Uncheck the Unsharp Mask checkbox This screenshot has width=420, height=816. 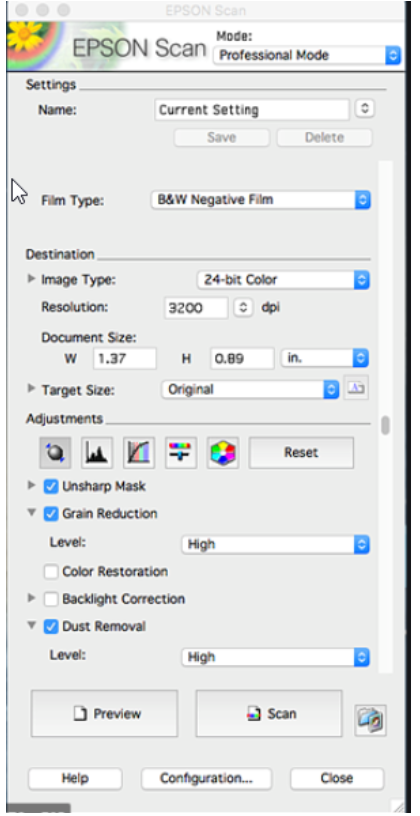(51, 487)
